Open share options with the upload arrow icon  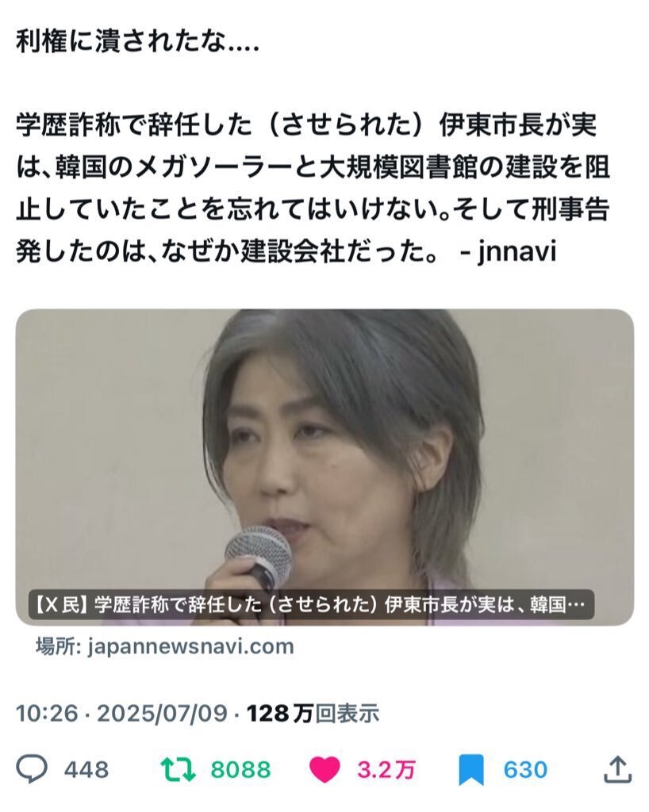click(x=618, y=769)
